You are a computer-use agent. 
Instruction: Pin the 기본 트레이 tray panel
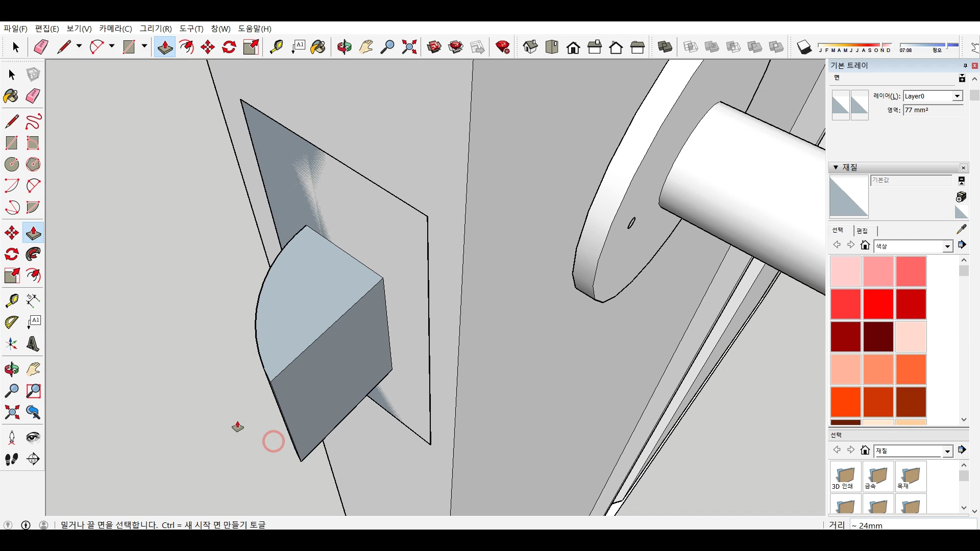click(x=965, y=65)
